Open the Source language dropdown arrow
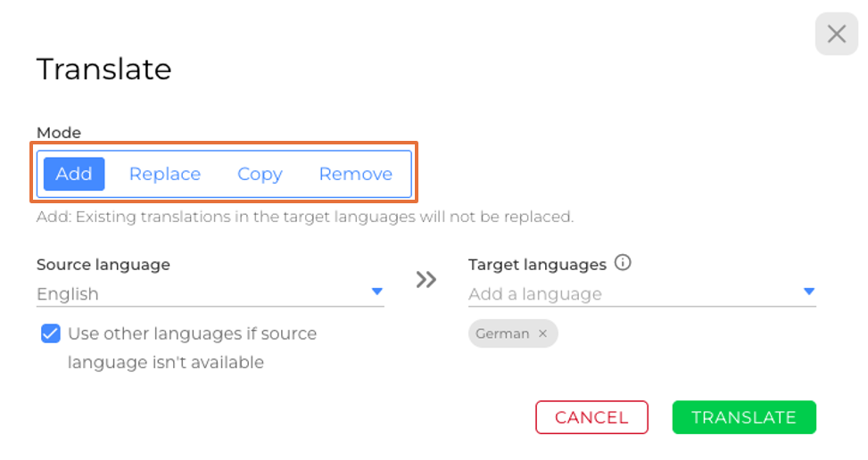This screenshot has height=460, width=868. 376,292
